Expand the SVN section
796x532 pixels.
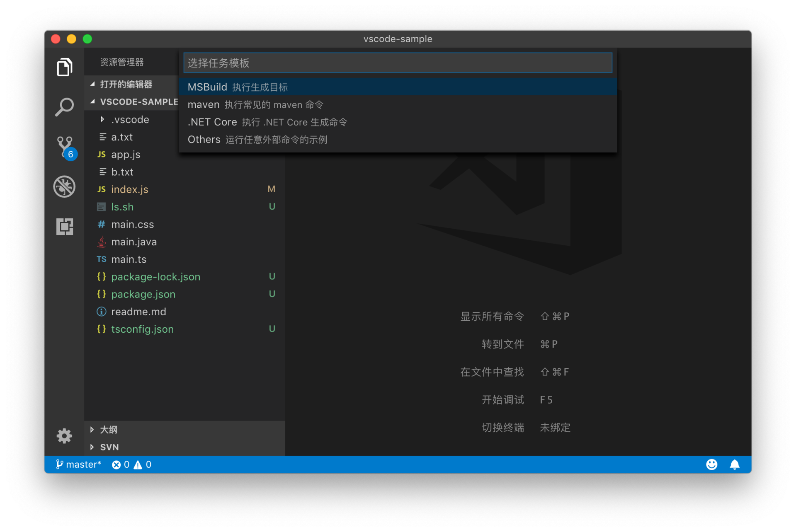click(109, 447)
